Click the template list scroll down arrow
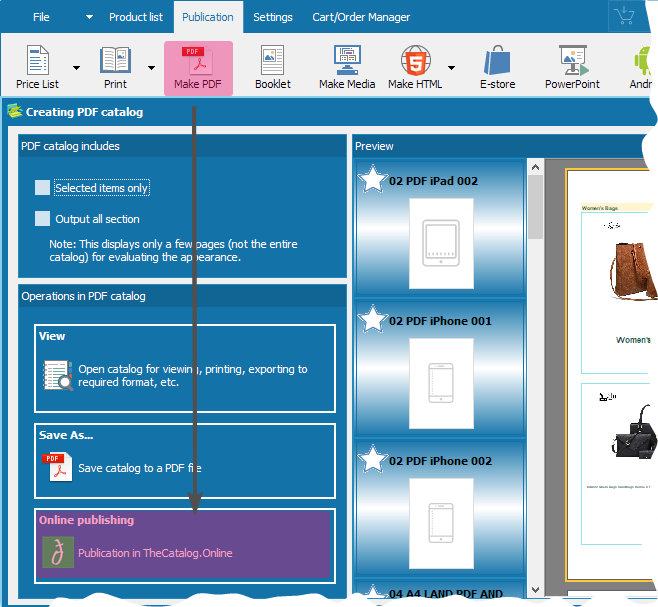This screenshot has width=658, height=607. (x=535, y=589)
